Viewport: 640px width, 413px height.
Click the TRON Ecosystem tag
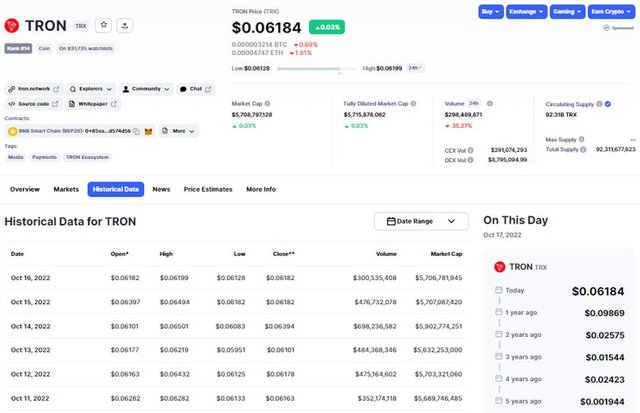pos(87,157)
